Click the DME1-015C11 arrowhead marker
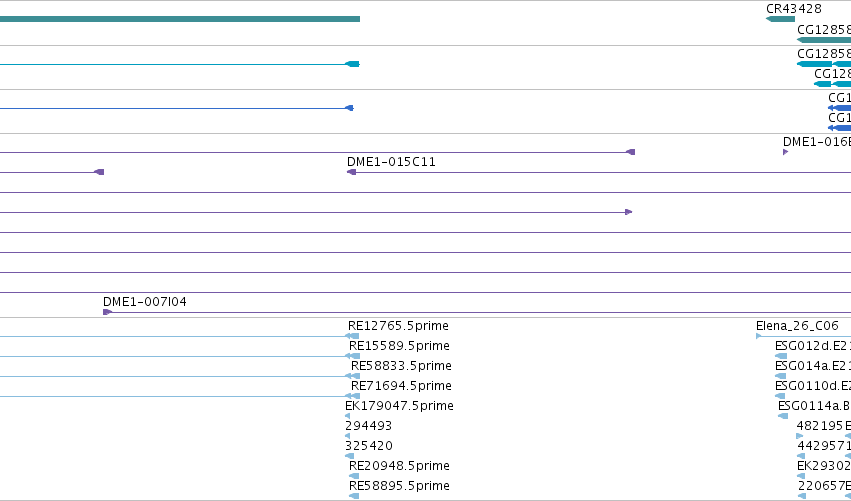The width and height of the screenshot is (851, 501). (x=351, y=172)
